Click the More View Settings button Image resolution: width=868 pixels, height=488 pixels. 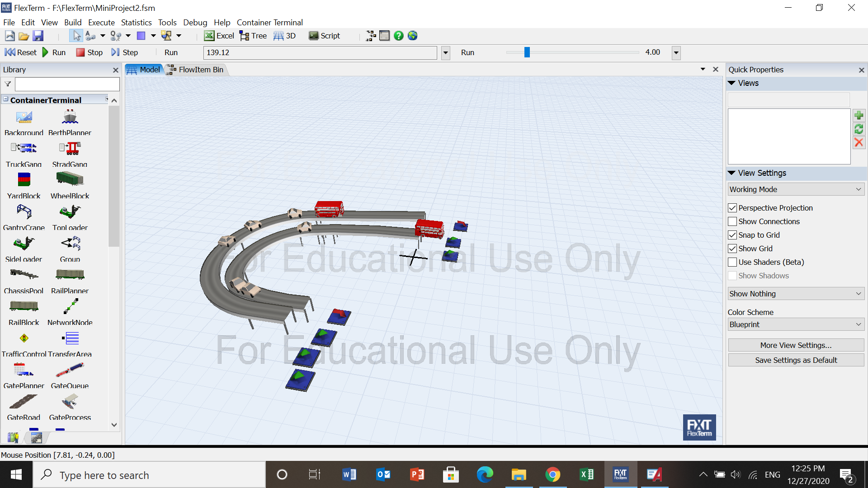point(796,345)
